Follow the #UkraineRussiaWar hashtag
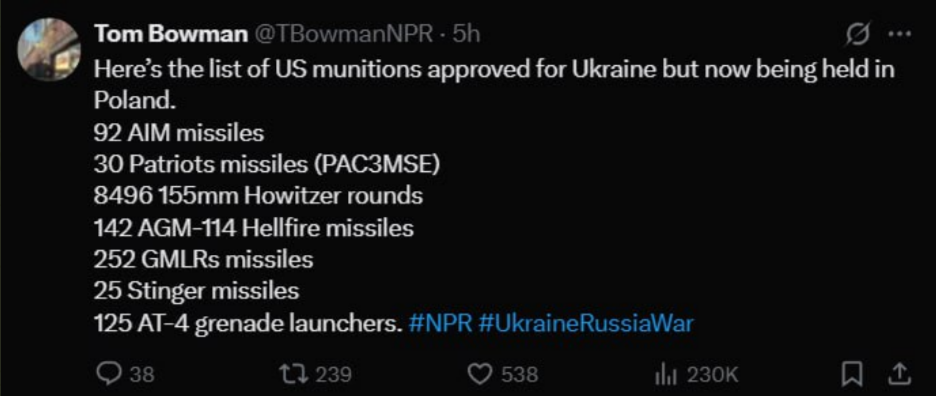 click(x=586, y=324)
